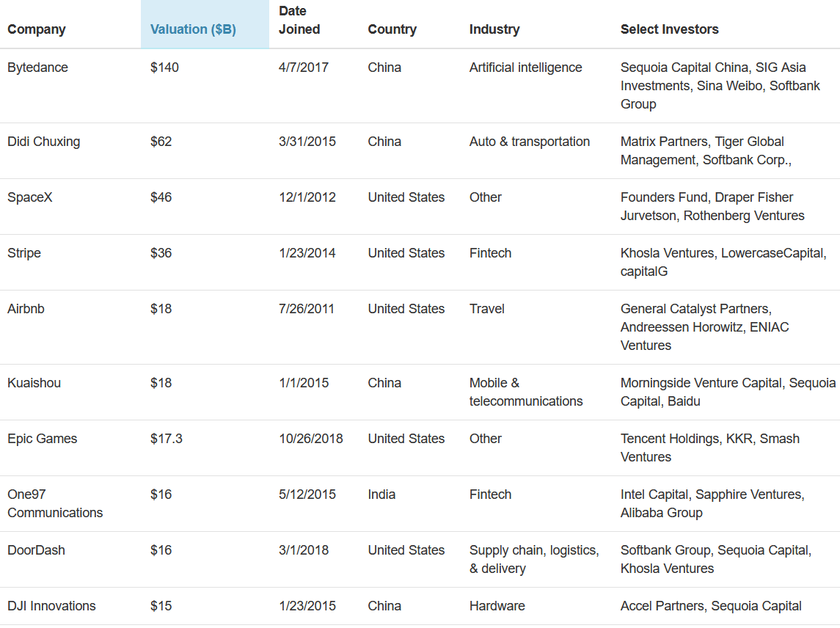Select the DoorDash company cell
Screen dimensions: 840x628
(x=36, y=550)
